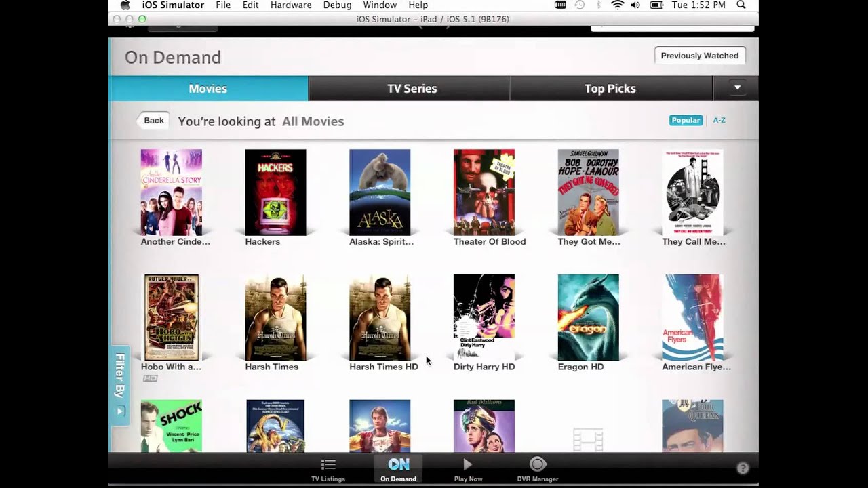
Task: Open the American Flyers poster
Action: [692, 317]
